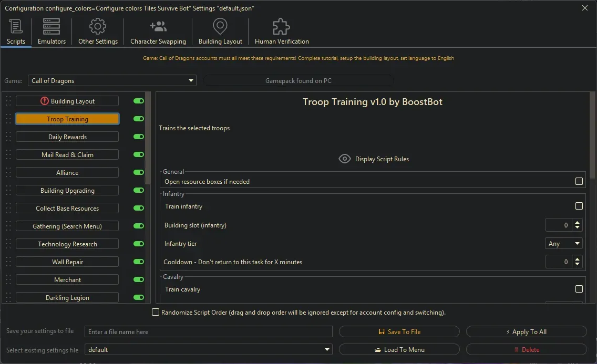
Task: Toggle off the Merchant script
Action: [x=138, y=279]
